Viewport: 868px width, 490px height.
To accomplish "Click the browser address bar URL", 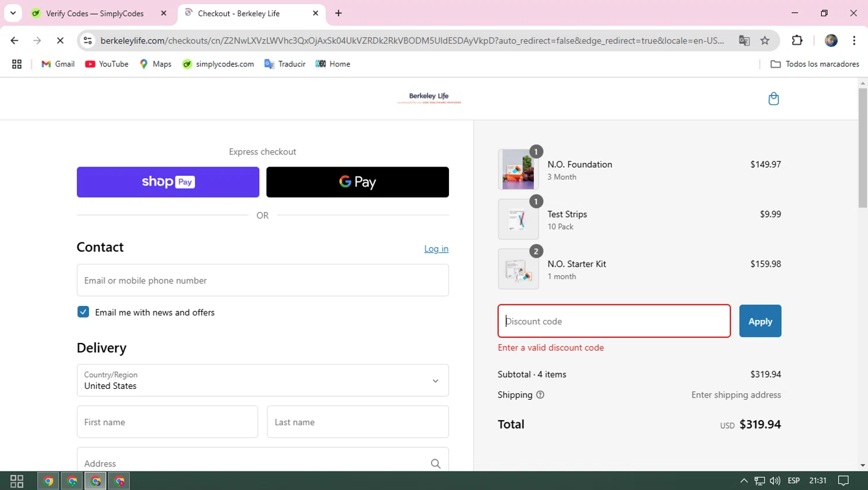I will [x=412, y=40].
